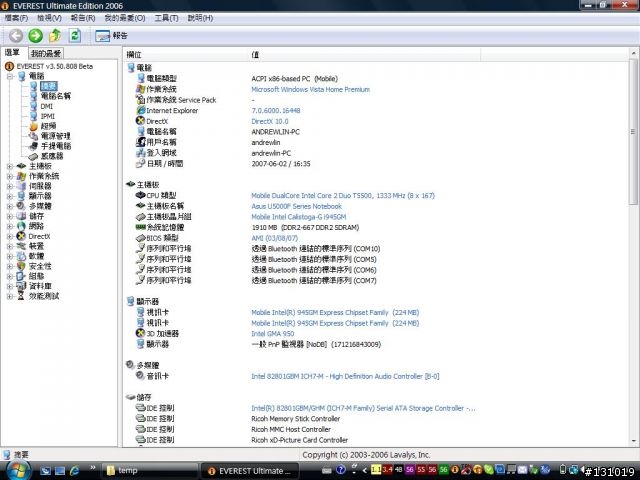Open the Mobile DualCore Intel Core 2 Duo T5500 link
Image resolution: width=640 pixels, height=480 pixels.
click(x=343, y=196)
